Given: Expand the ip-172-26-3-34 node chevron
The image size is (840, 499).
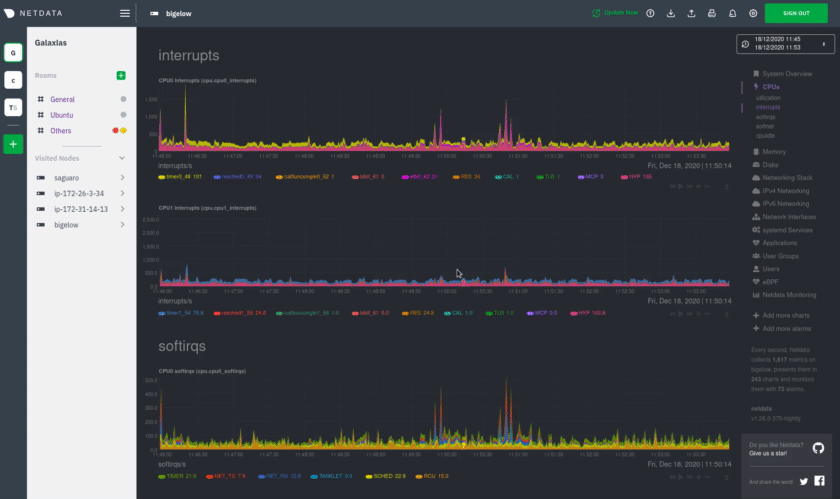Looking at the screenshot, I should 123,193.
